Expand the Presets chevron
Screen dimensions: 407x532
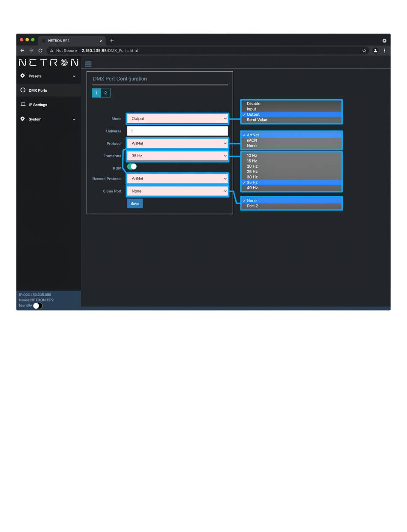[x=74, y=76]
